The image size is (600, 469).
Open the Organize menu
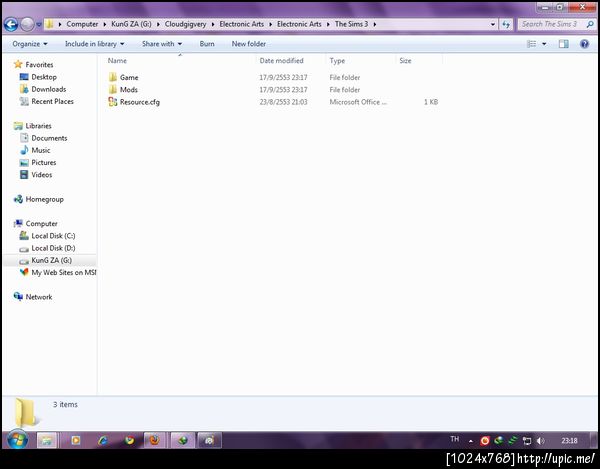[30, 44]
